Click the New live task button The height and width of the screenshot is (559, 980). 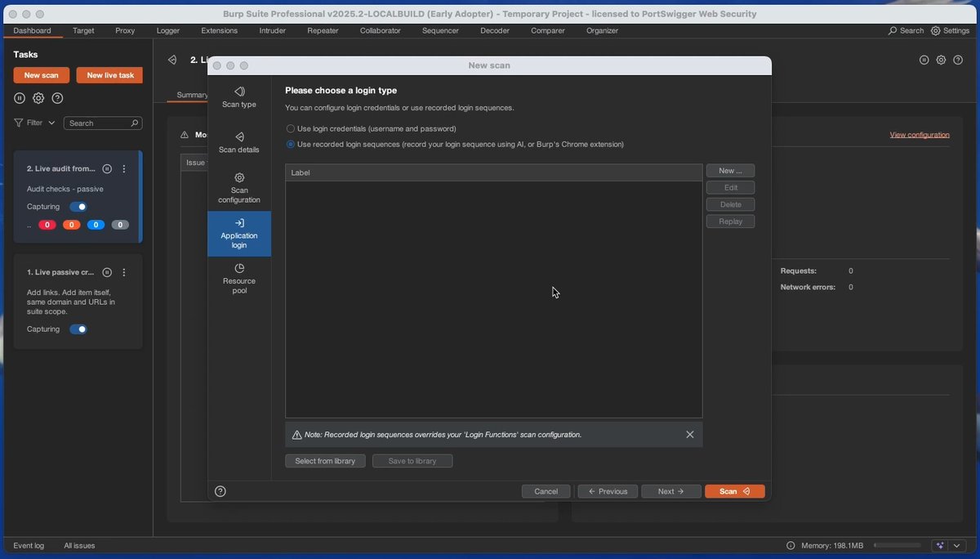tap(109, 75)
